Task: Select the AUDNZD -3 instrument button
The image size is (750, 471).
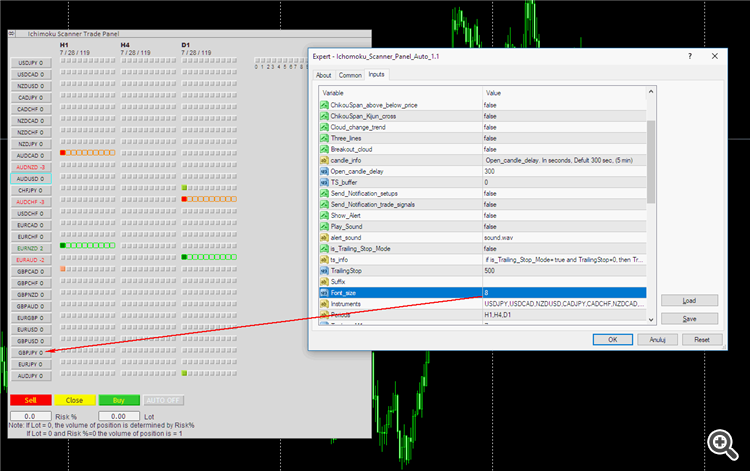Action: click(31, 167)
